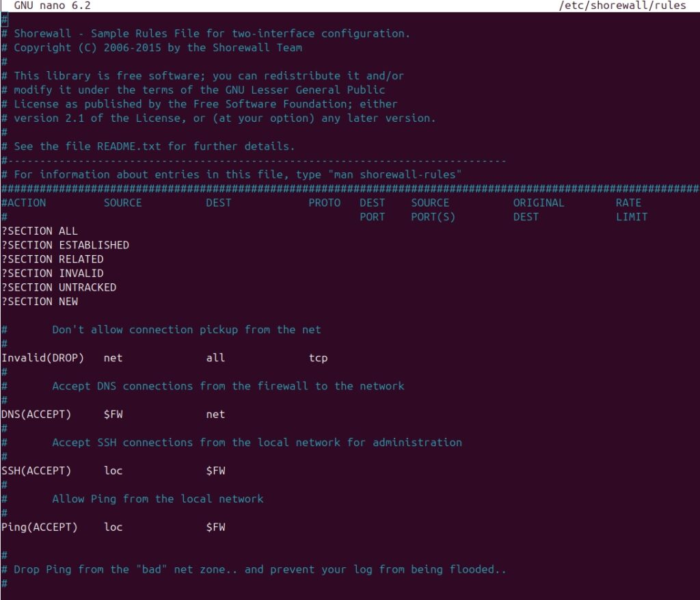Place cursor on the Invalid(DROP) action
The image size is (700, 600).
[x=42, y=358]
